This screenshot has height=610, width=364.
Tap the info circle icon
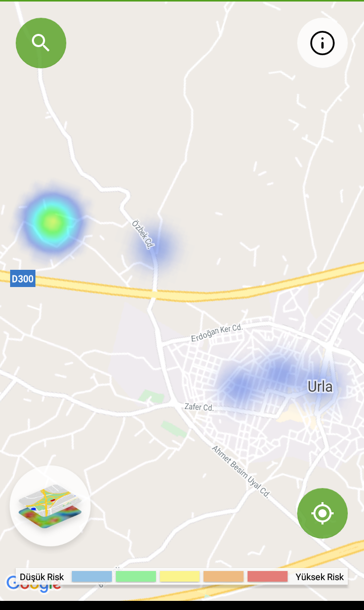click(x=322, y=43)
